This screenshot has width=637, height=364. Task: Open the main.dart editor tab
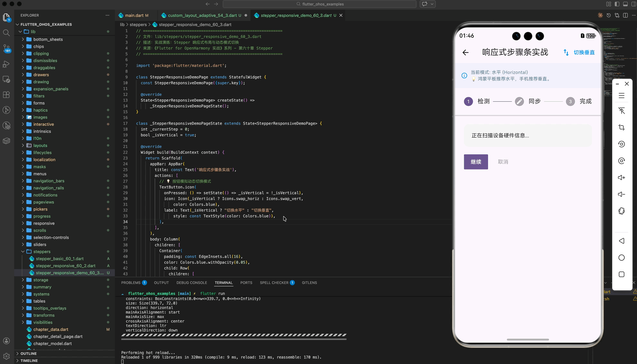pyautogui.click(x=134, y=15)
